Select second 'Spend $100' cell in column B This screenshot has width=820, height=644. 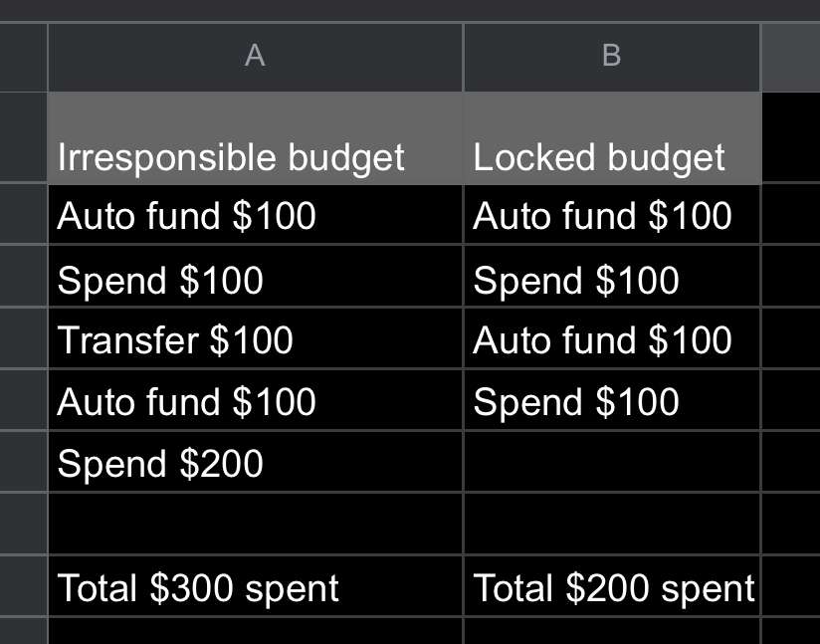tap(612, 400)
